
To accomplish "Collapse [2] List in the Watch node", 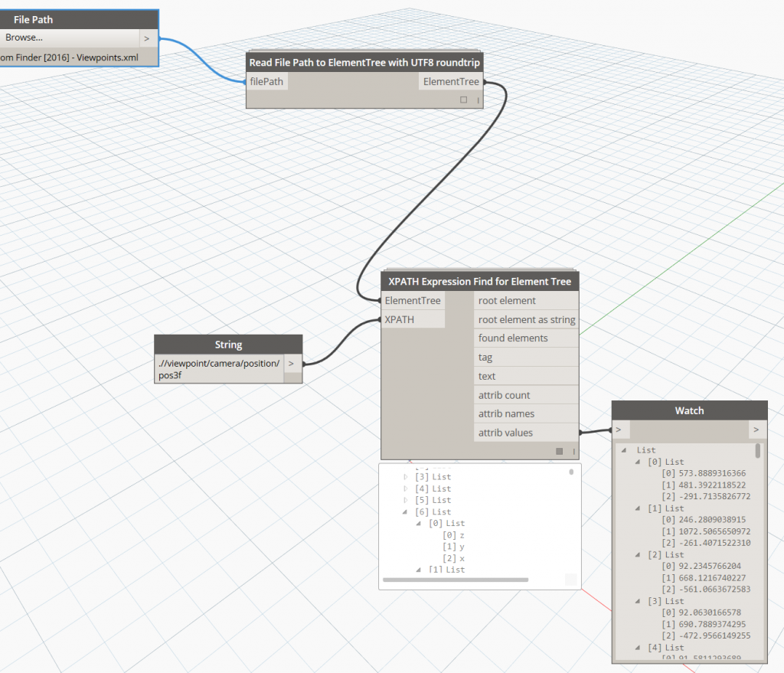I will point(637,554).
